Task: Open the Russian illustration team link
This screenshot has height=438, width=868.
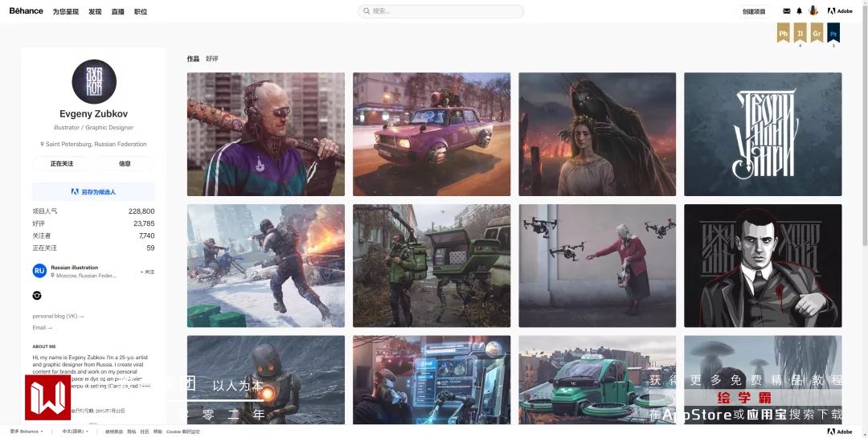Action: click(74, 268)
